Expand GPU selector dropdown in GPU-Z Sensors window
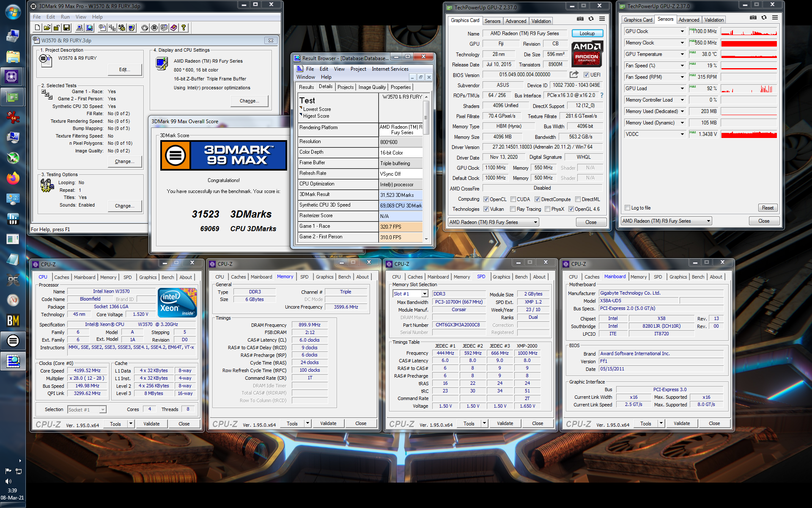The width and height of the screenshot is (812, 508). [x=708, y=221]
